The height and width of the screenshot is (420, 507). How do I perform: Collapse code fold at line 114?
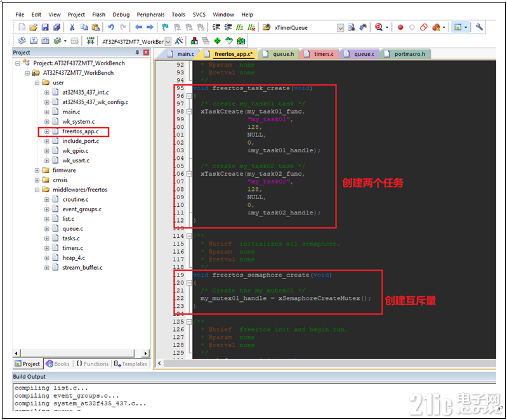pyautogui.click(x=189, y=236)
